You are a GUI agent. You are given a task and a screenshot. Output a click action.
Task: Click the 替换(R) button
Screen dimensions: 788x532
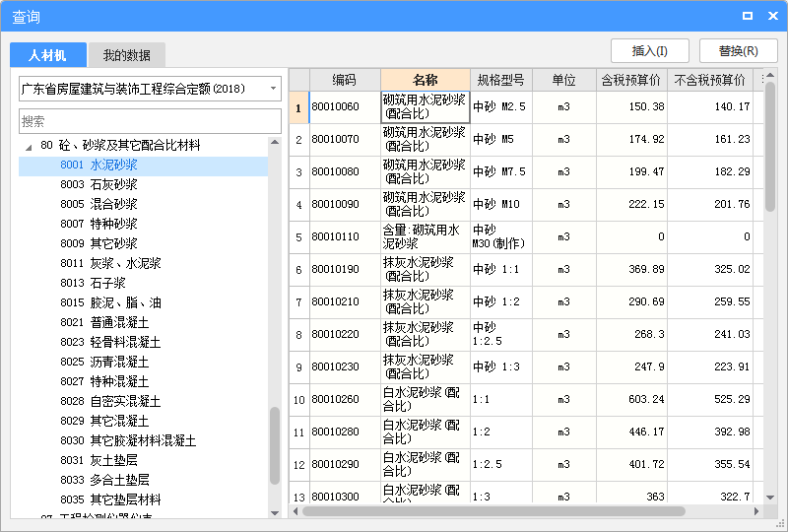(738, 51)
